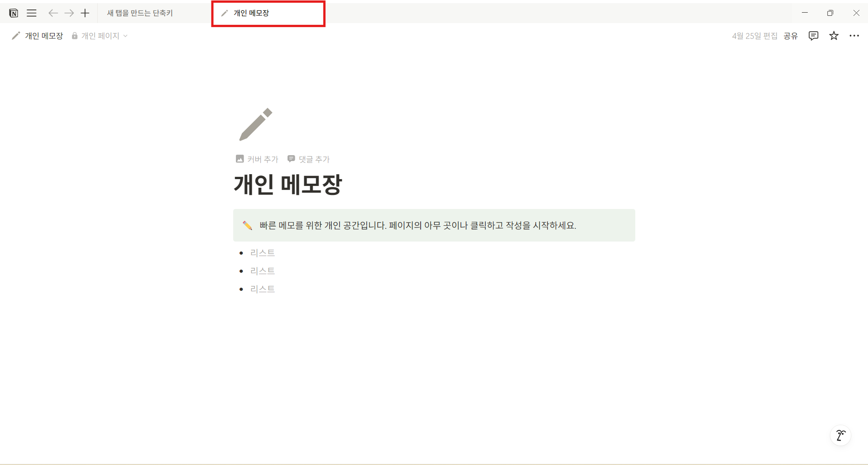Open the Notion AI icon at bottom right
Screen dimensions: 868x465
pyautogui.click(x=840, y=436)
